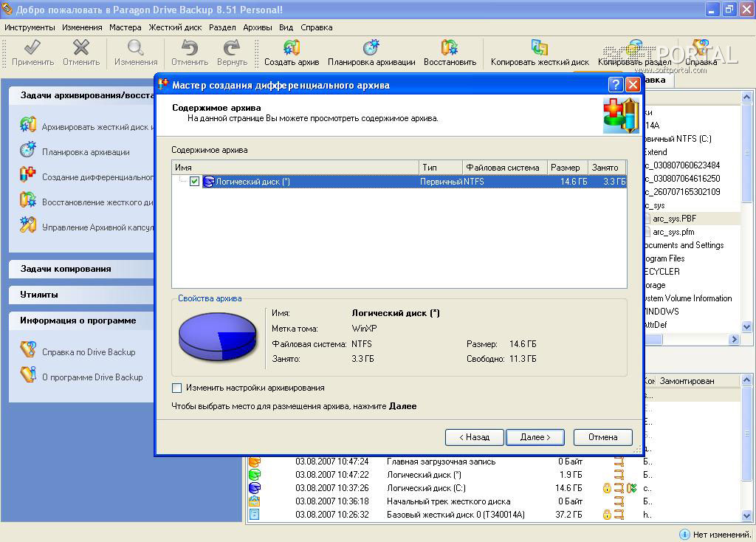Open the Жесткий диск menu
This screenshot has width=756, height=542.
(175, 27)
